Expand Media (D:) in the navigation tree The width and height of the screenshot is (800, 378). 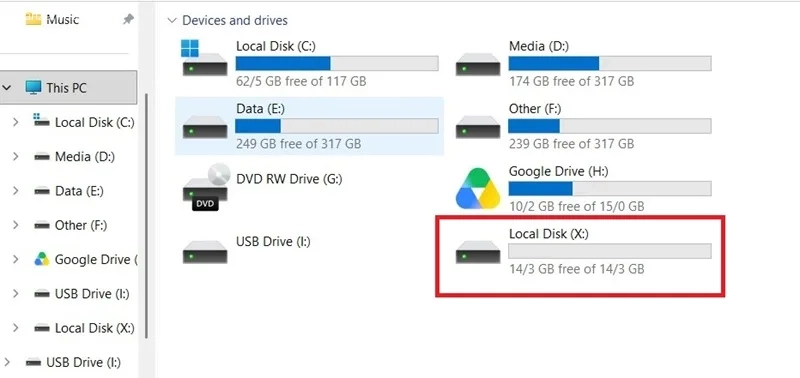pyautogui.click(x=15, y=157)
